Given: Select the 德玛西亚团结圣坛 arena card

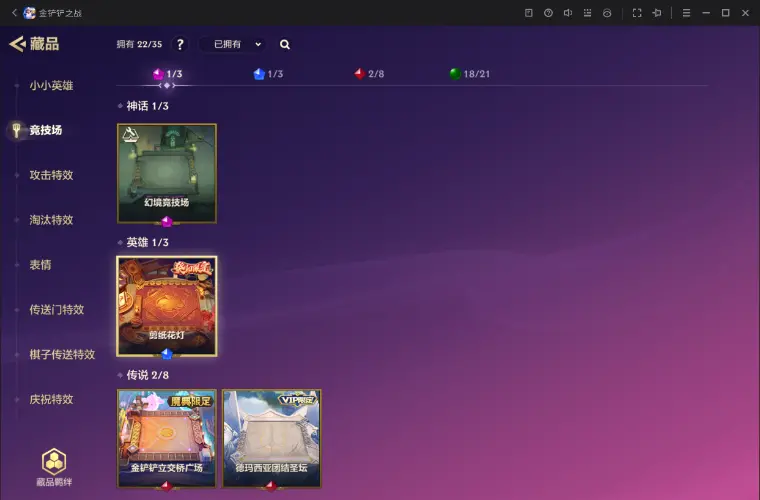Looking at the screenshot, I should click(x=271, y=438).
